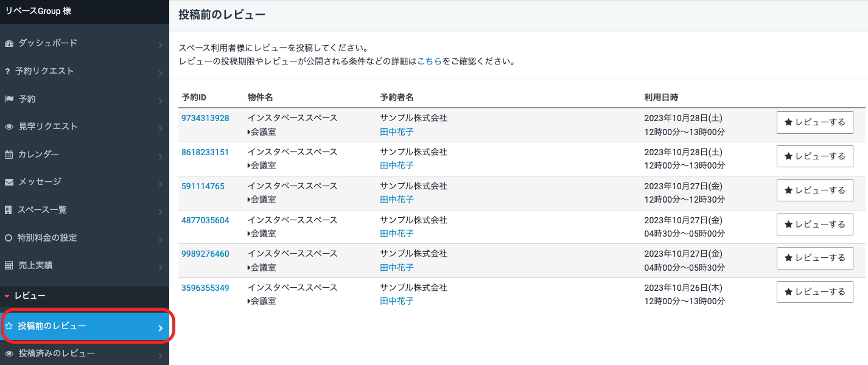Click the リベースGroup 様 account header

coord(38,11)
